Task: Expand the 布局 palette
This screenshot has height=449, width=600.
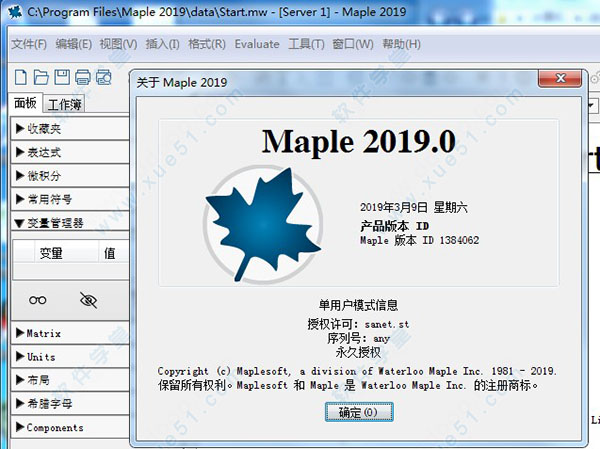Action: click(70, 380)
